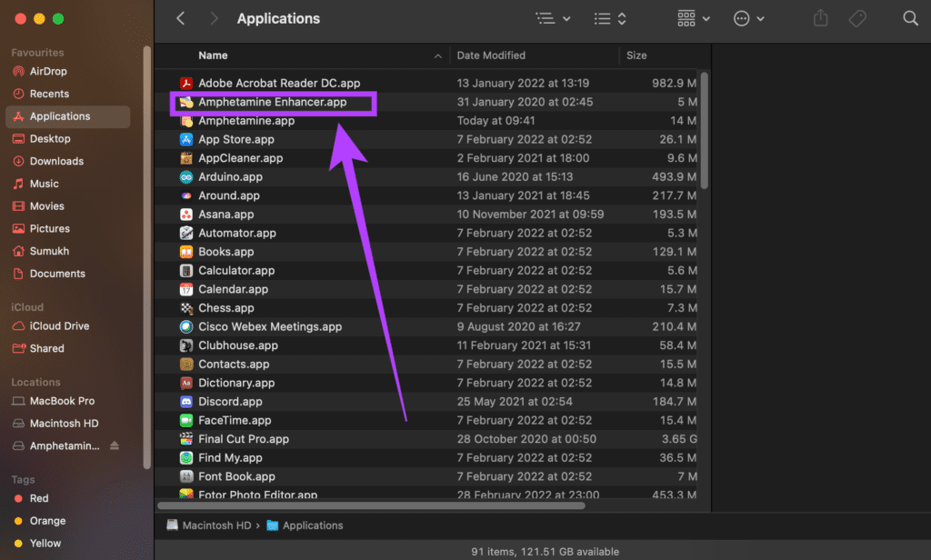This screenshot has height=560, width=931.
Task: Select Discord.app icon
Action: tap(186, 402)
